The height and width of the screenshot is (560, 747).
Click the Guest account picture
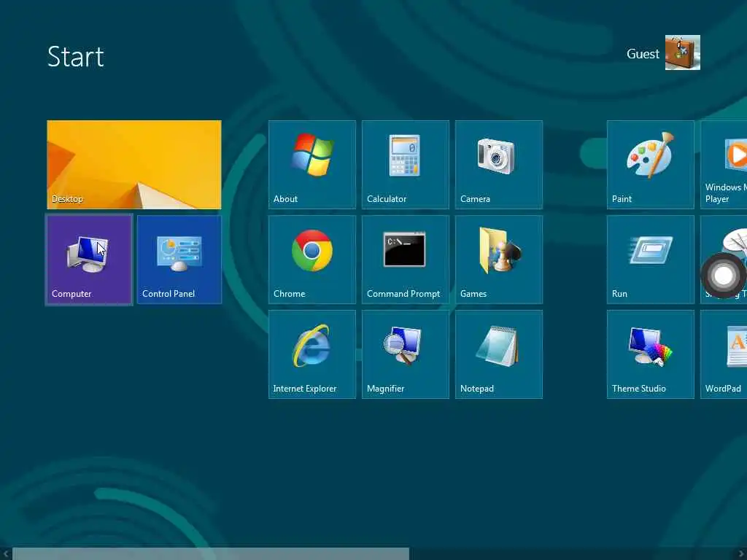pos(683,52)
